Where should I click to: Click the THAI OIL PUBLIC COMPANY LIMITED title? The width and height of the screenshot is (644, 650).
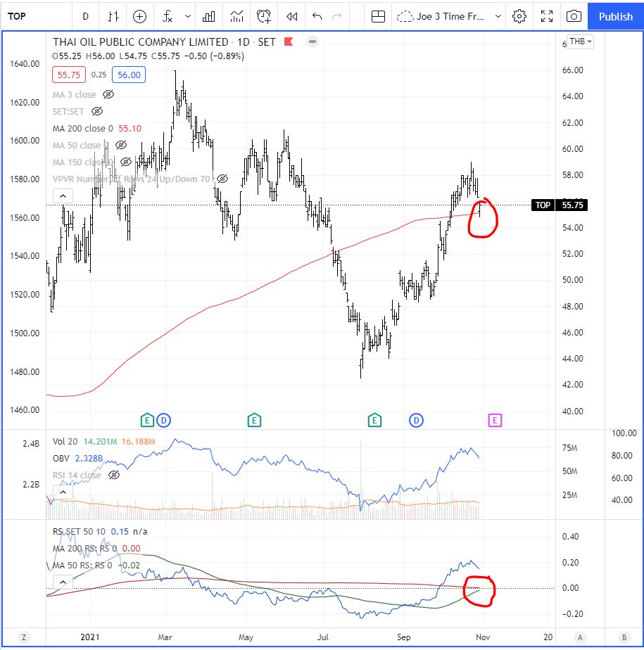(141, 42)
